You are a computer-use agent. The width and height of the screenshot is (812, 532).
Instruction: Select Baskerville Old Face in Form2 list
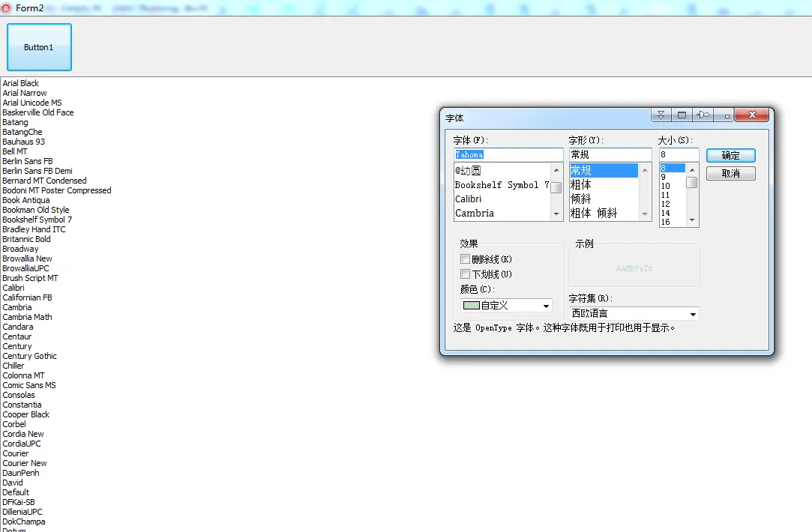[x=38, y=112]
